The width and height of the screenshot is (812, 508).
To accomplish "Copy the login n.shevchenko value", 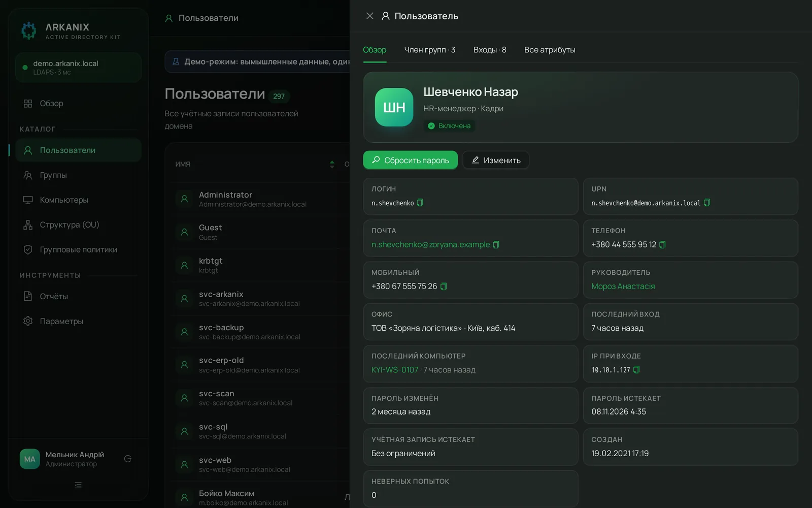I will pos(420,203).
